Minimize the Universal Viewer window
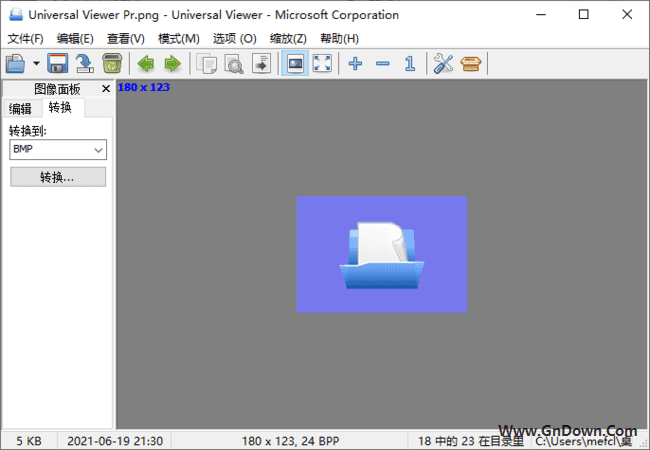Viewport: 650px width, 450px height. pyautogui.click(x=541, y=15)
